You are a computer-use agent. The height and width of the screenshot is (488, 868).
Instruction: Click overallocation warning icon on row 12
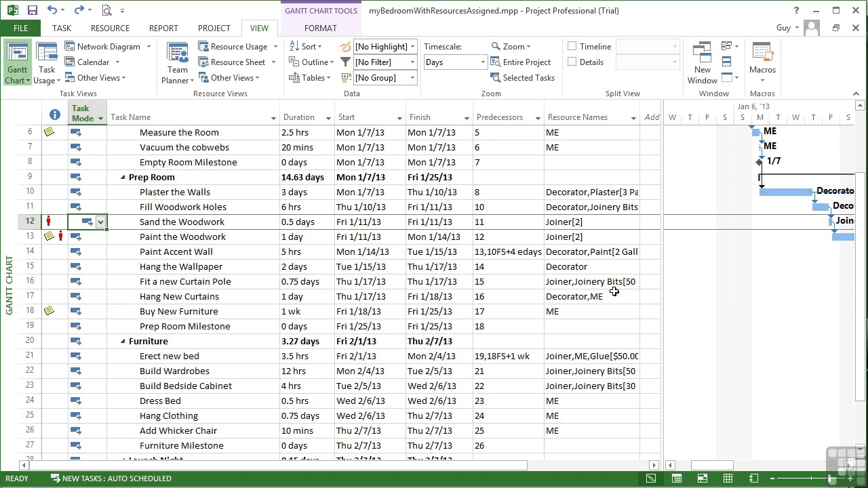click(48, 221)
